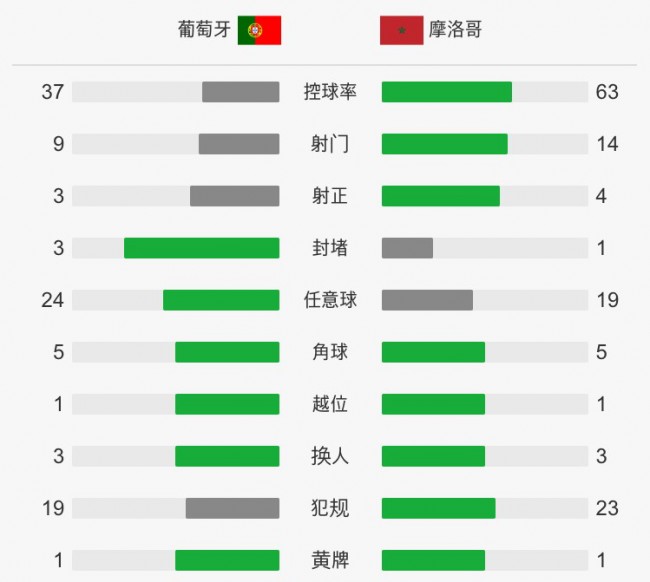Click Morocco's possession value 63
650x582 pixels.
(607, 92)
